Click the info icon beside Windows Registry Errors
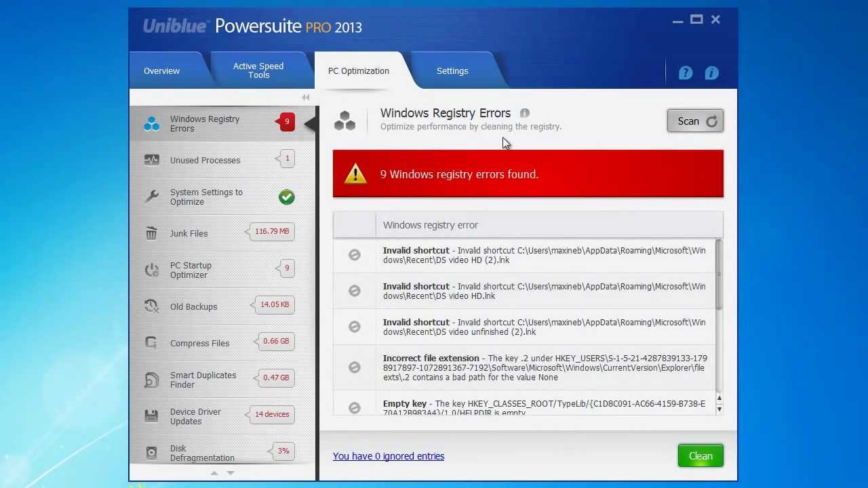 pyautogui.click(x=525, y=113)
